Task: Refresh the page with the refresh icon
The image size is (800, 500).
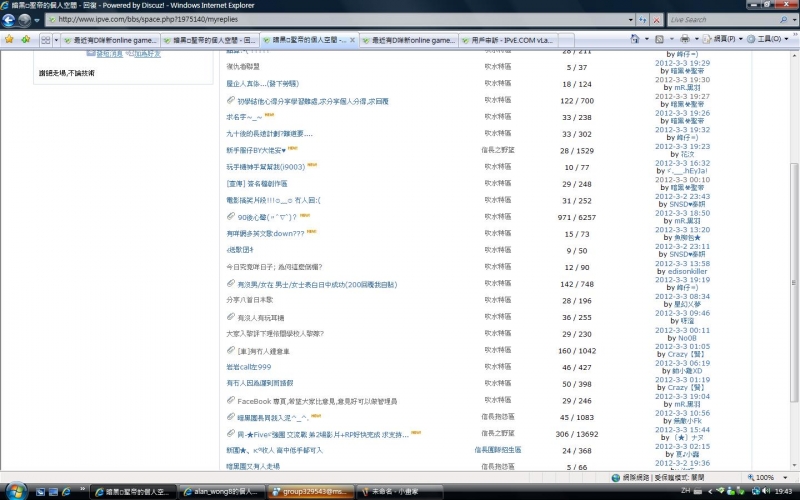Action: [643, 19]
